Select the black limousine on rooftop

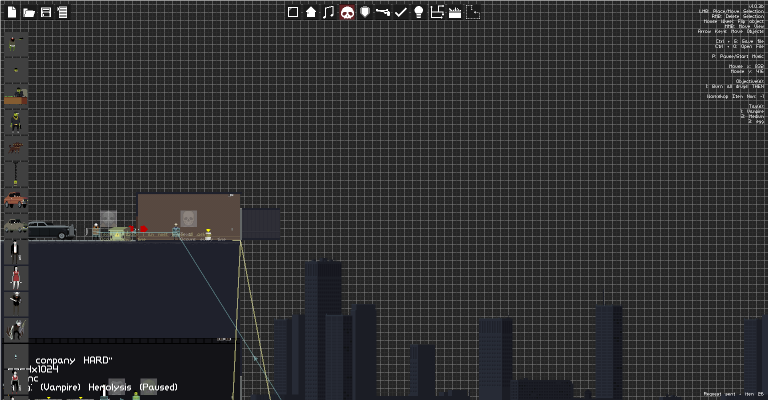50,230
